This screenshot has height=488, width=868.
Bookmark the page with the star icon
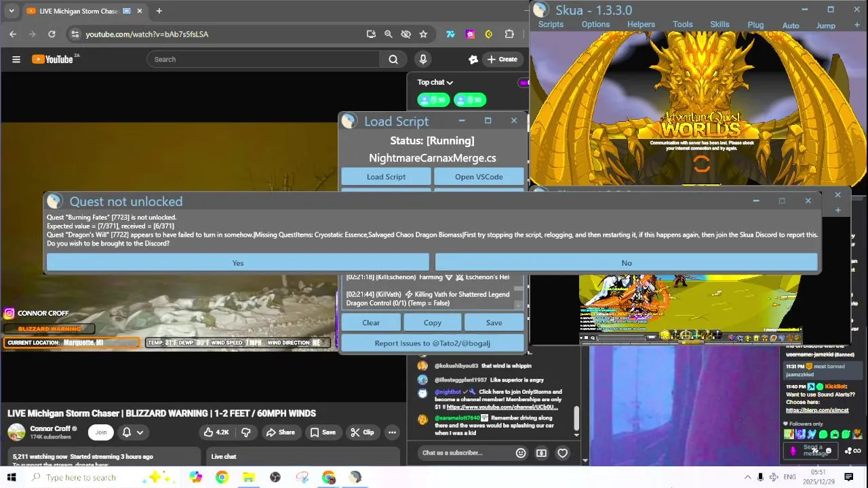[x=423, y=34]
